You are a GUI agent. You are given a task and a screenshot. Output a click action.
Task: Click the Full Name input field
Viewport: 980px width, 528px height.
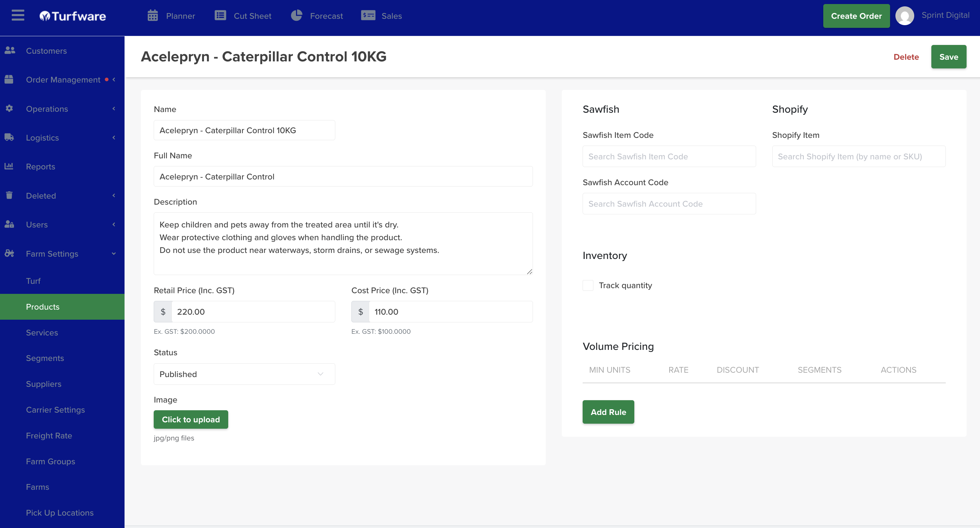coord(343,176)
